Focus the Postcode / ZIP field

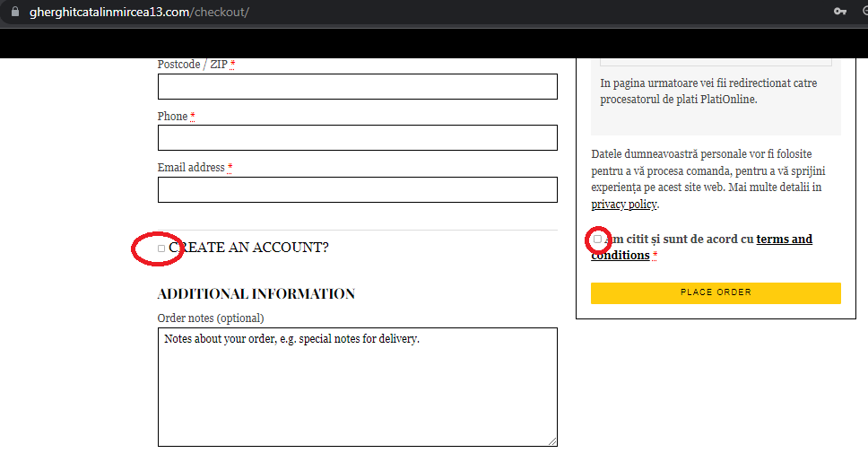[357, 87]
